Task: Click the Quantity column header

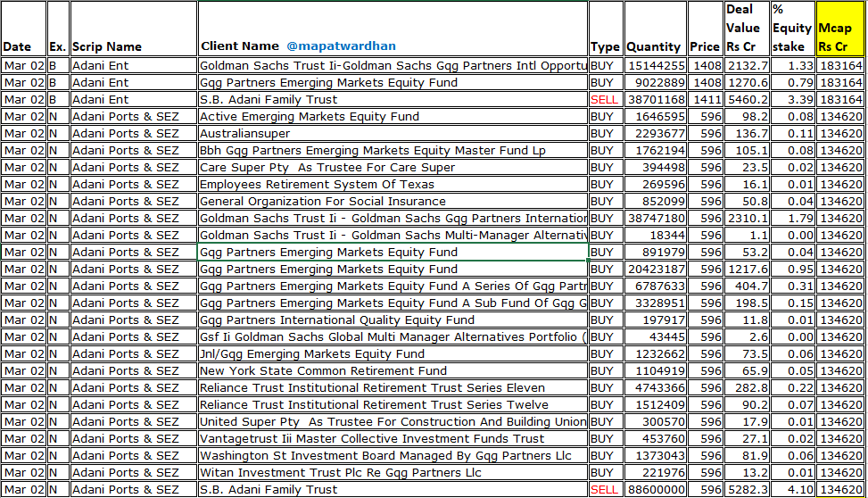Action: (x=656, y=29)
